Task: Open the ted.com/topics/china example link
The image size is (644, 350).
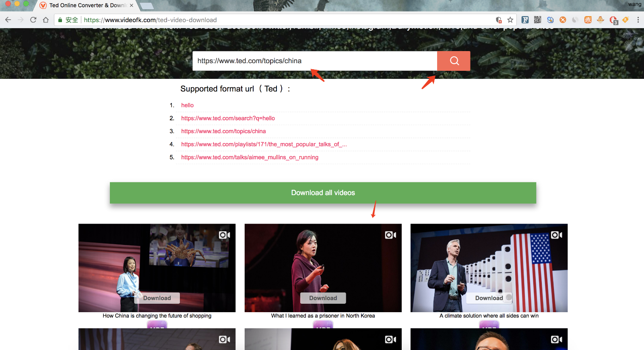Action: (x=223, y=131)
